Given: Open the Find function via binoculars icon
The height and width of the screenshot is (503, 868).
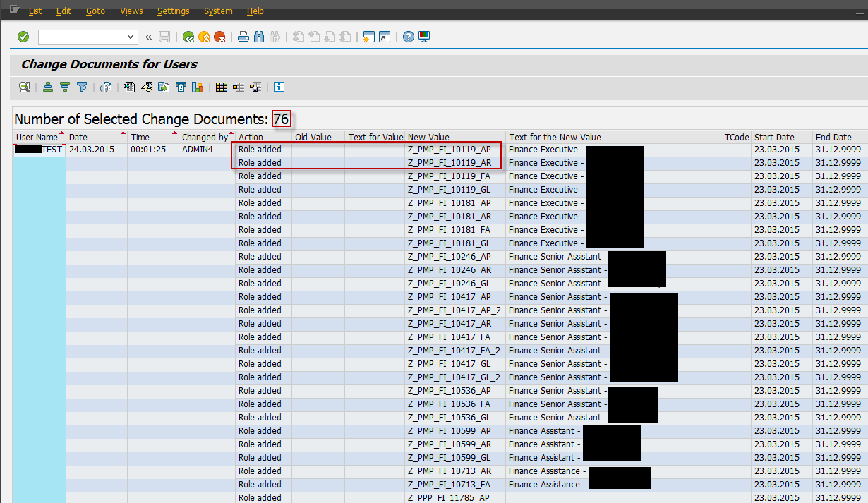Looking at the screenshot, I should (x=259, y=36).
